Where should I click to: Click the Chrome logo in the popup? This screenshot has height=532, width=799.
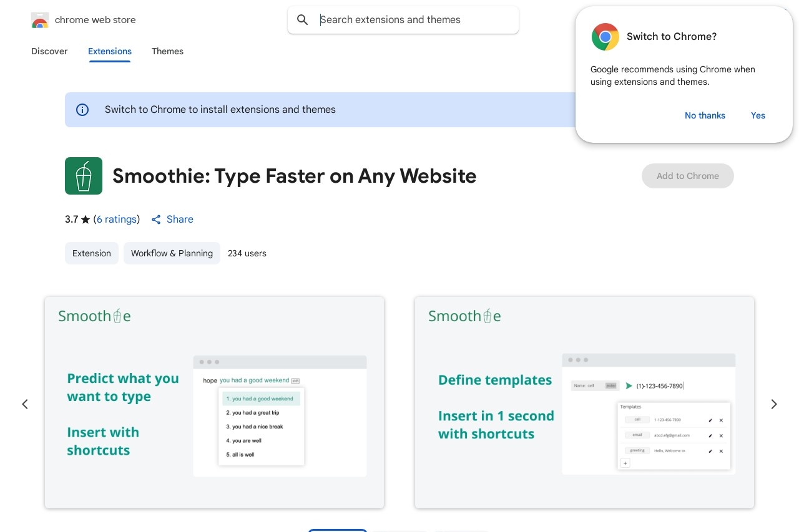605,37
